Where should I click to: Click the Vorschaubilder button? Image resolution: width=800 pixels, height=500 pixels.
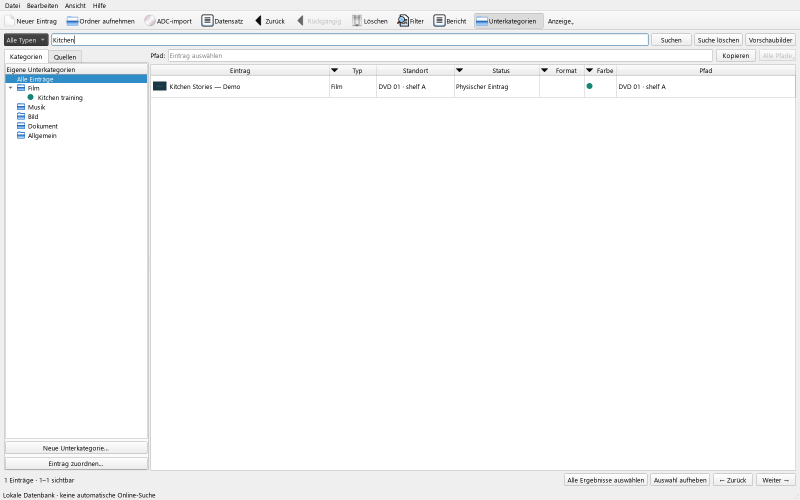click(x=770, y=40)
